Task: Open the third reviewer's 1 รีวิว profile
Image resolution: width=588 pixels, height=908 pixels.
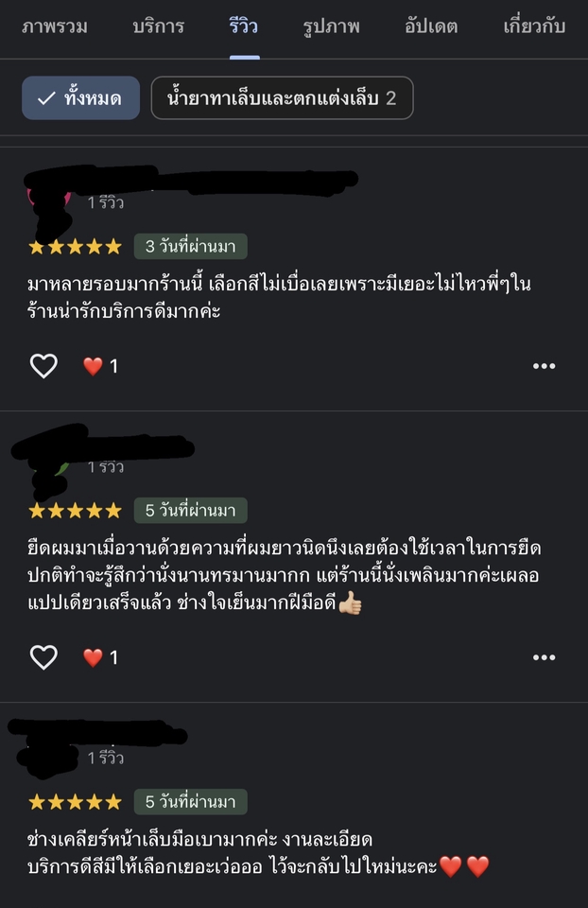Action: click(x=105, y=758)
